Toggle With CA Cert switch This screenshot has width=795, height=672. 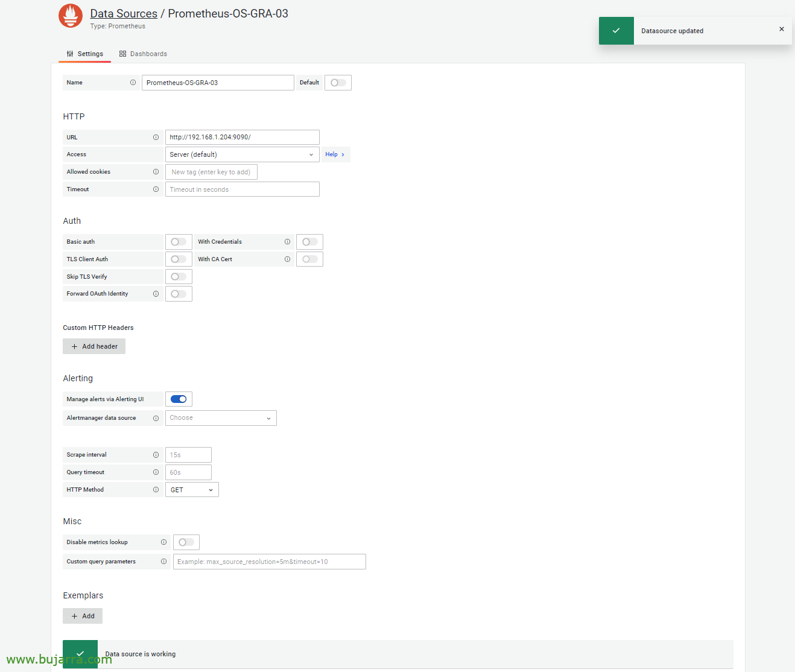309,259
